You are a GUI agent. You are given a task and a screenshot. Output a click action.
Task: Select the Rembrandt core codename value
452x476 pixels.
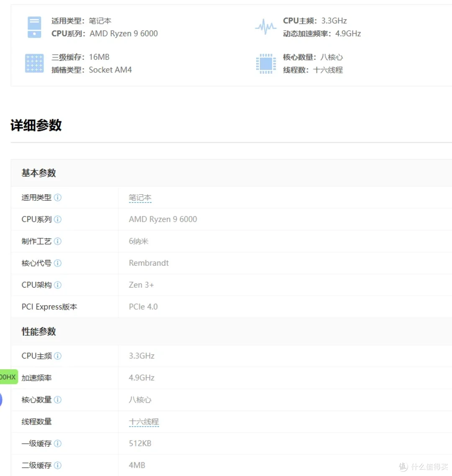[x=149, y=263]
